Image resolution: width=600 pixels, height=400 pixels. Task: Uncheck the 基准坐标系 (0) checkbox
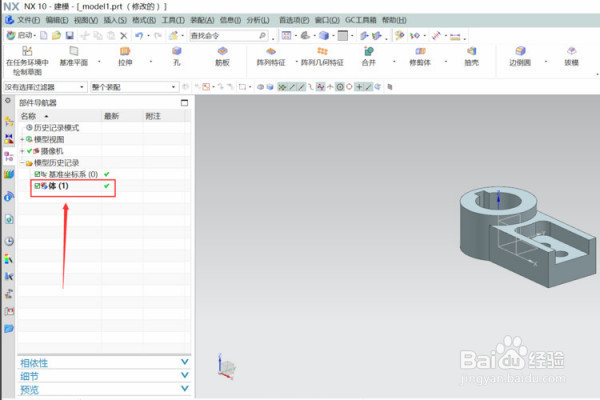[37, 174]
